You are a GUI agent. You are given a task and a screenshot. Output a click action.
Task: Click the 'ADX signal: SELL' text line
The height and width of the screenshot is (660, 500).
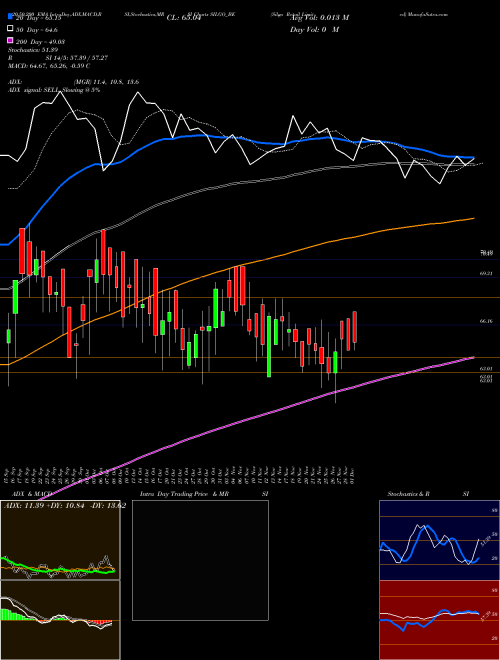pos(54,90)
